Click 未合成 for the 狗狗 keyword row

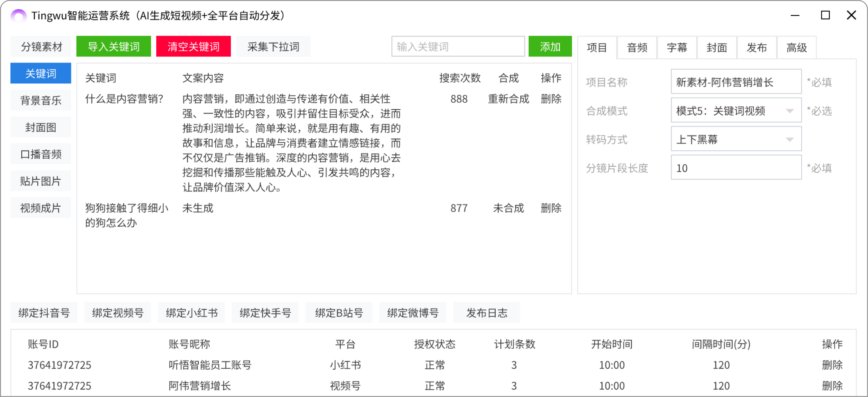509,208
